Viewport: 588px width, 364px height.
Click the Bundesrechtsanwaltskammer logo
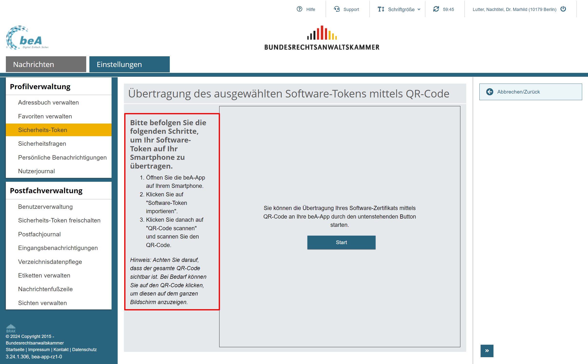click(x=322, y=38)
